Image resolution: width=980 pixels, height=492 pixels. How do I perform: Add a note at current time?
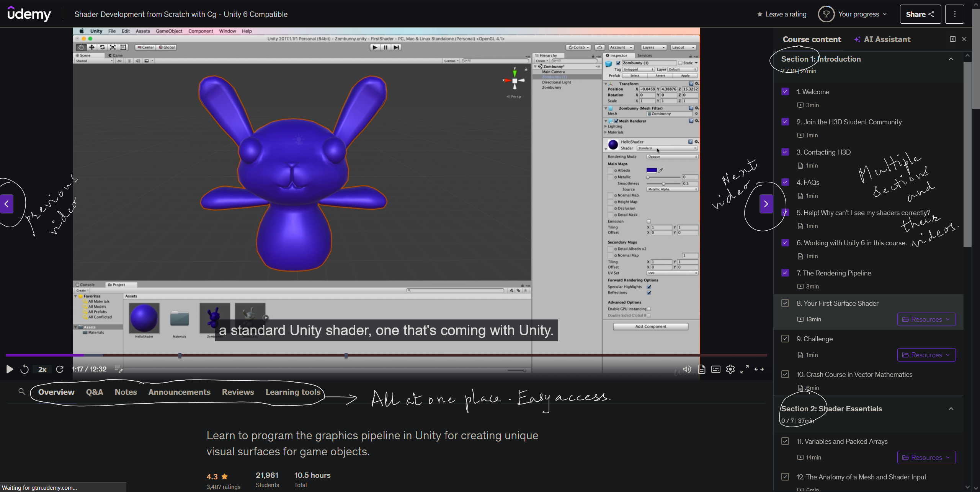pyautogui.click(x=118, y=369)
